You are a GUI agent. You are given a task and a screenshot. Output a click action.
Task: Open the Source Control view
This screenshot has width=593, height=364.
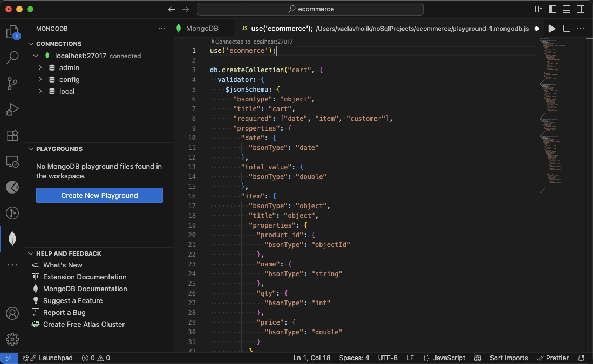coord(12,84)
